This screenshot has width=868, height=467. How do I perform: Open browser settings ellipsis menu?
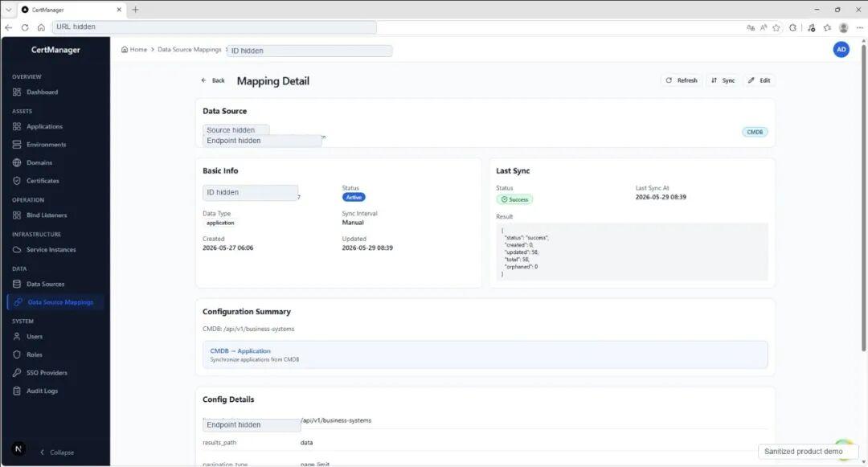(860, 27)
